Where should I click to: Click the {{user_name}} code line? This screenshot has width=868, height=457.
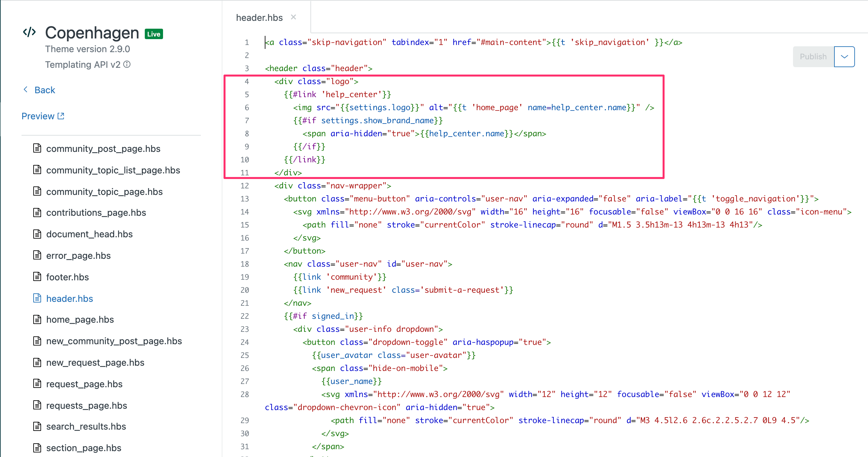[x=352, y=382]
